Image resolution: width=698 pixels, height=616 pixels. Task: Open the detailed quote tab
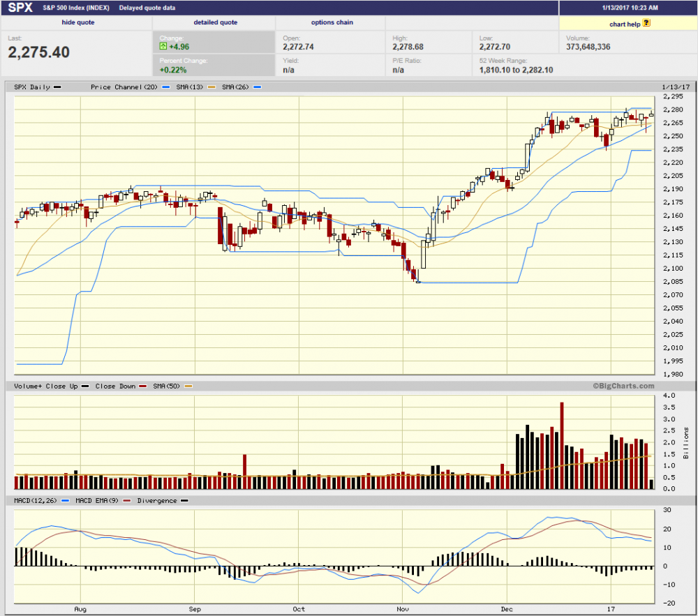coord(215,22)
